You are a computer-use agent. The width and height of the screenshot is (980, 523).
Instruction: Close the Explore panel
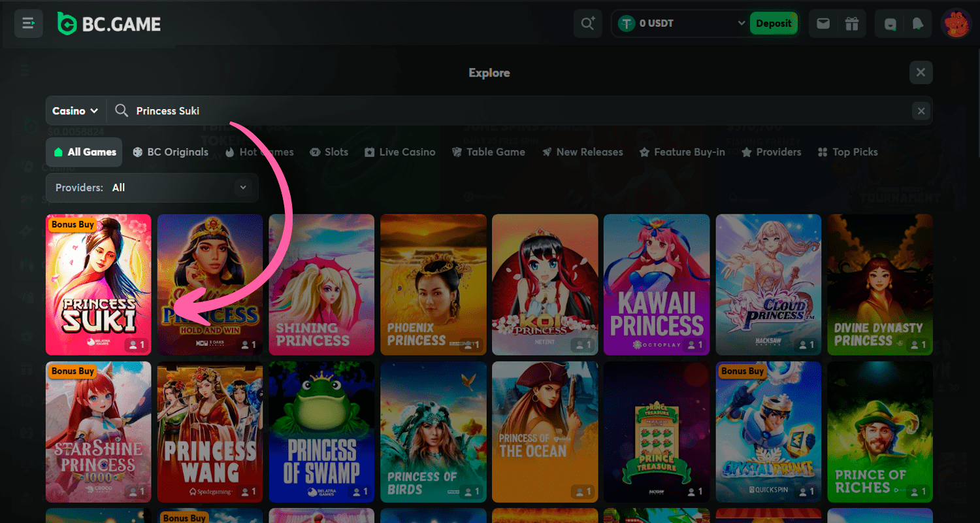click(x=921, y=73)
